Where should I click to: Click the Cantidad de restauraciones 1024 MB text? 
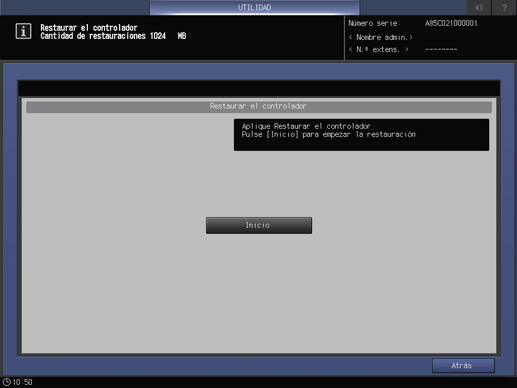click(x=113, y=36)
